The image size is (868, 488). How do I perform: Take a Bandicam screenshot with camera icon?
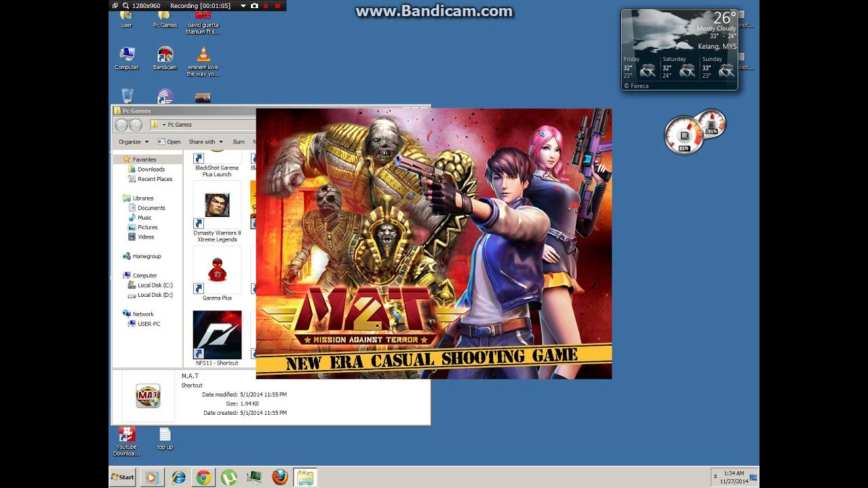pyautogui.click(x=254, y=5)
